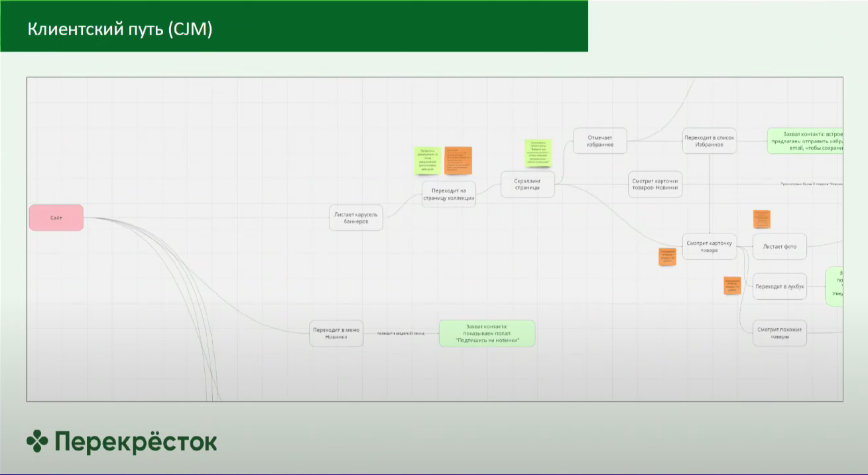Click green "Захват контакта: встрое..." email node

pos(805,141)
